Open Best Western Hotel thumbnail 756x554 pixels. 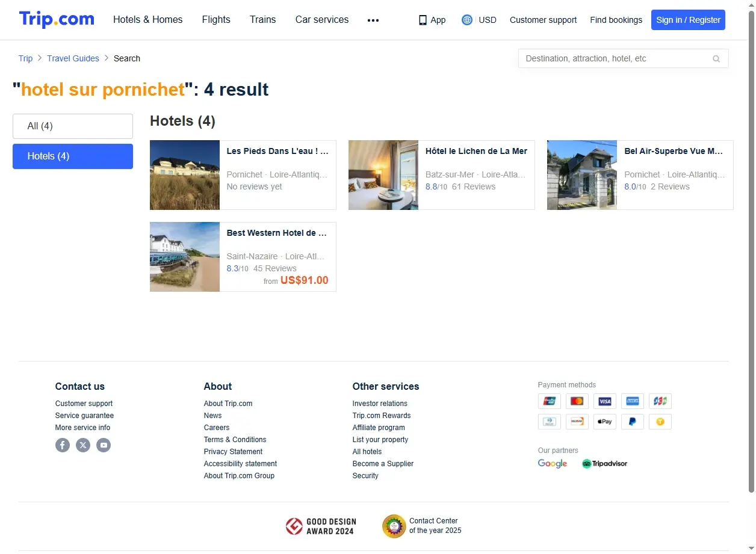185,257
